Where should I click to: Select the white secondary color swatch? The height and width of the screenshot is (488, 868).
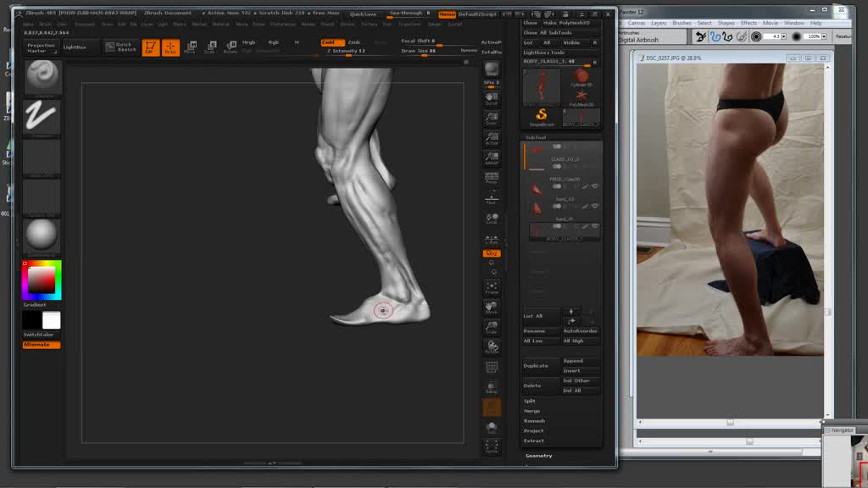point(52,320)
